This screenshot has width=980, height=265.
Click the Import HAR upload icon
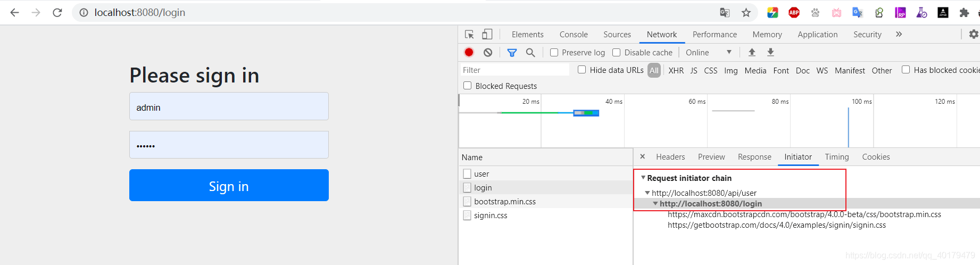point(752,52)
